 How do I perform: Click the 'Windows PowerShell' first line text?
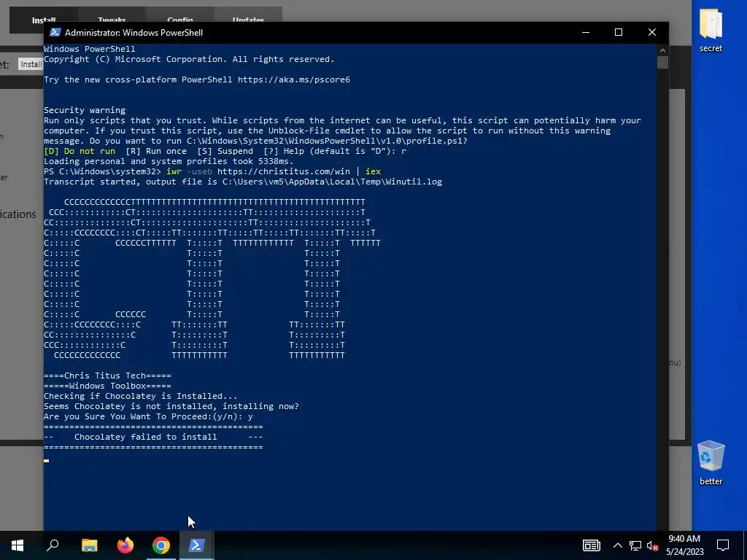(x=90, y=49)
